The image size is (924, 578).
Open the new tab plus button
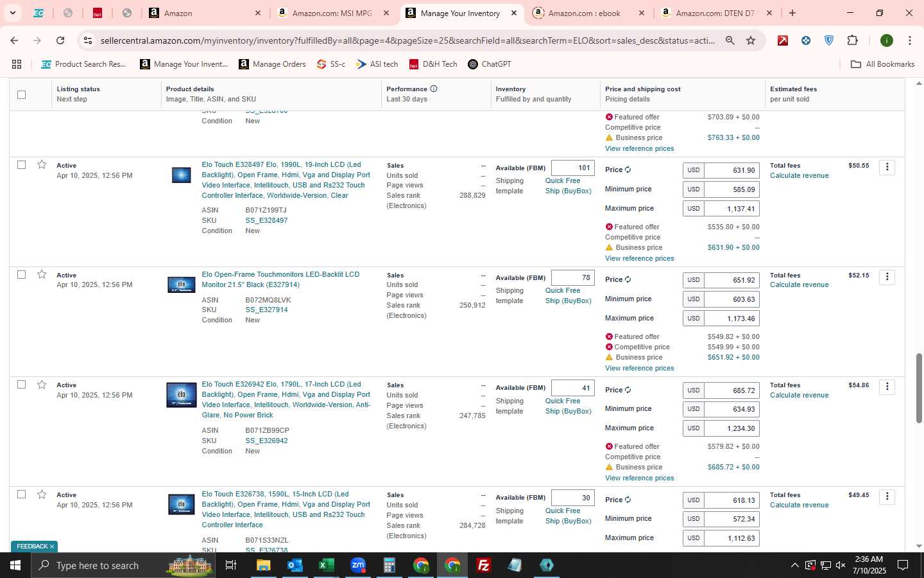point(792,13)
